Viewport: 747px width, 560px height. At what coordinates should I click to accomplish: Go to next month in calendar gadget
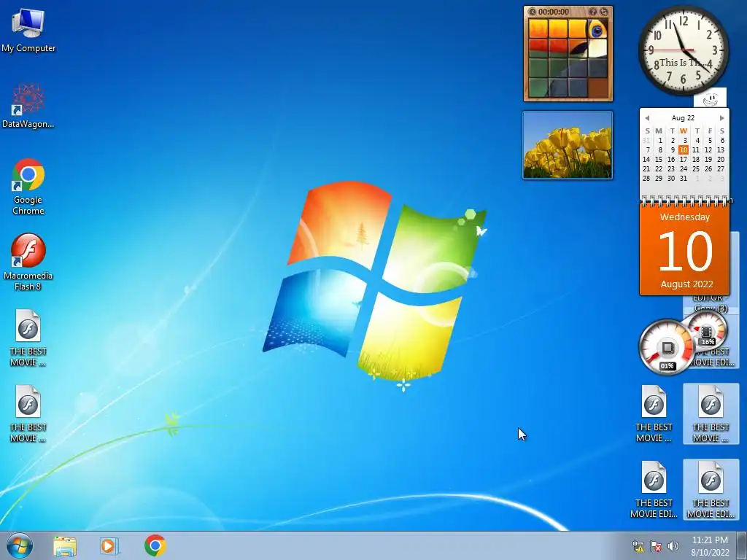(x=721, y=118)
